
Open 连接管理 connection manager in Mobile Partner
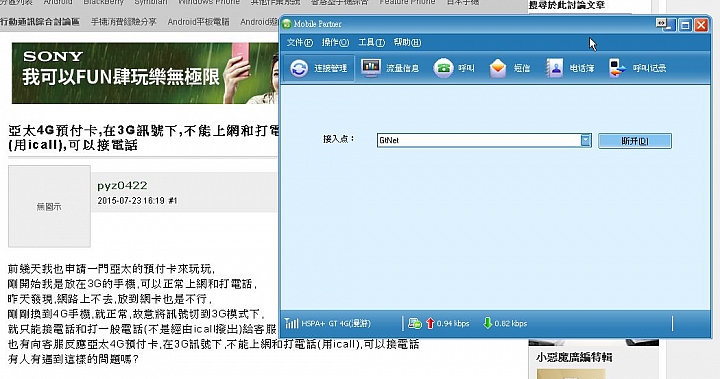(x=318, y=68)
